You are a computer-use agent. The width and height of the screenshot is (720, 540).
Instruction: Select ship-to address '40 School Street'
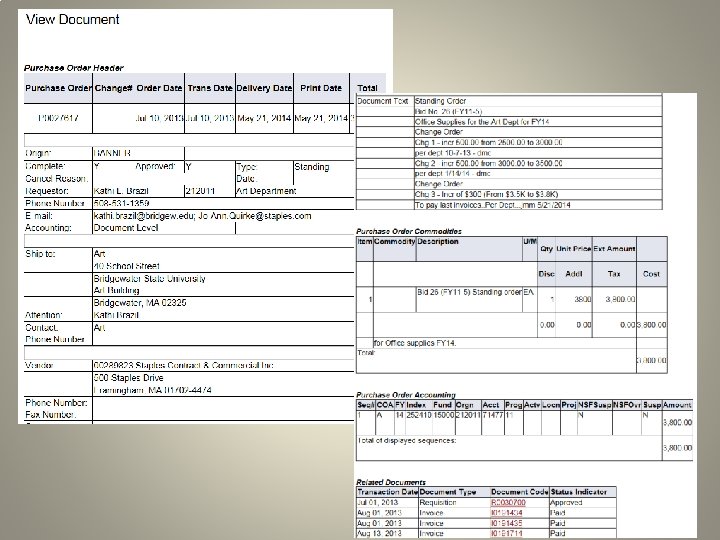tap(127, 266)
